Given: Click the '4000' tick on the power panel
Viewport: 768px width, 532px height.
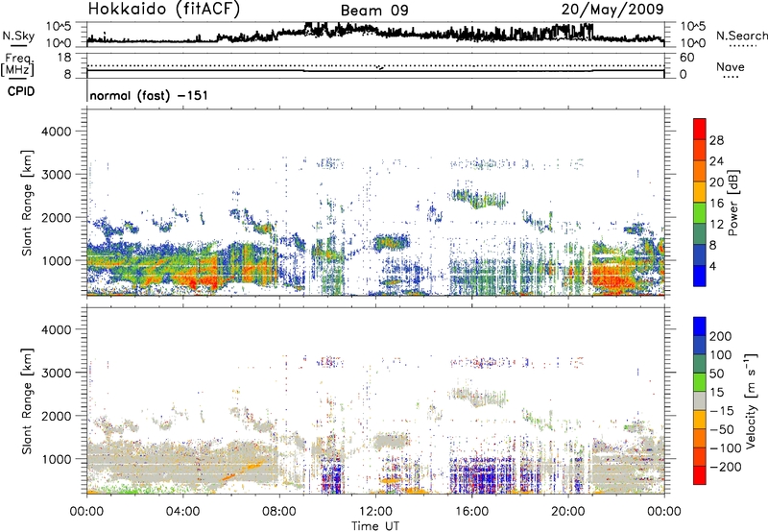Looking at the screenshot, I should (56, 132).
